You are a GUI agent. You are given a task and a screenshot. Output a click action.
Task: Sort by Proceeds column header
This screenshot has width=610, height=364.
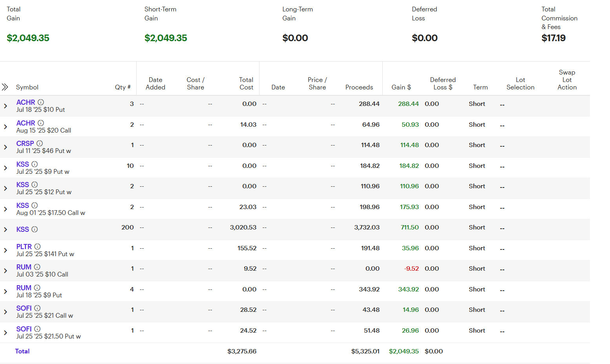coord(359,87)
